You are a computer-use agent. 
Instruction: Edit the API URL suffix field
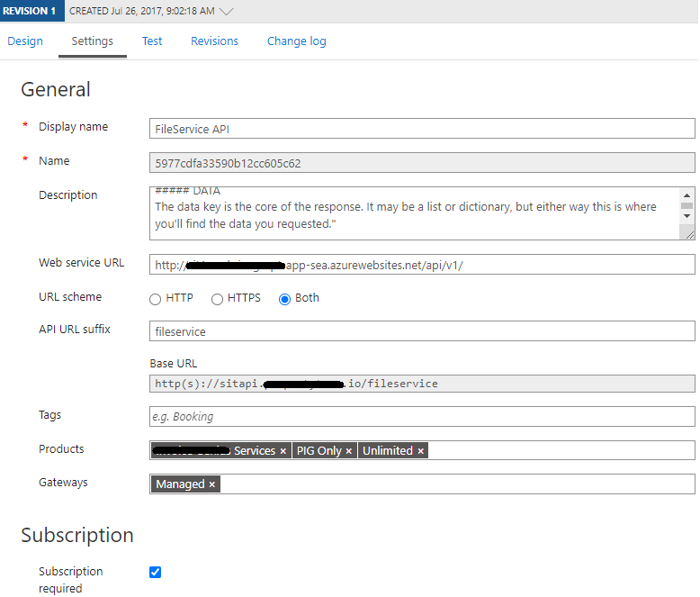[422, 331]
